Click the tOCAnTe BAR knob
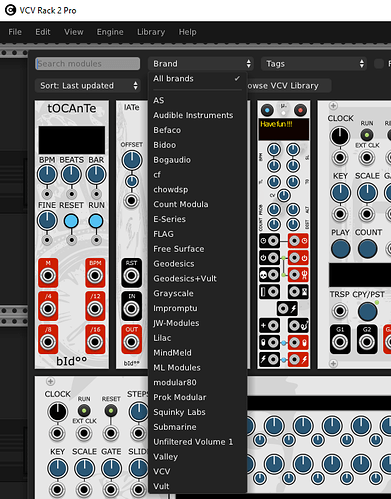The width and height of the screenshot is (391, 499). point(96,175)
